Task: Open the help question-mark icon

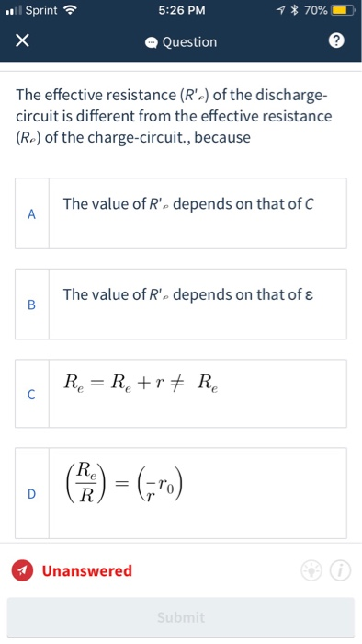Action: coord(336,41)
